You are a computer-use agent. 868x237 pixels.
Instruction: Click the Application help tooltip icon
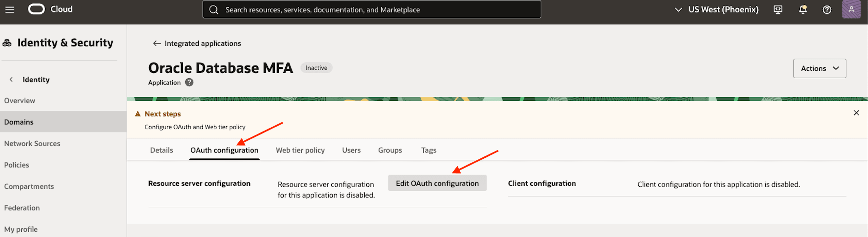click(189, 82)
